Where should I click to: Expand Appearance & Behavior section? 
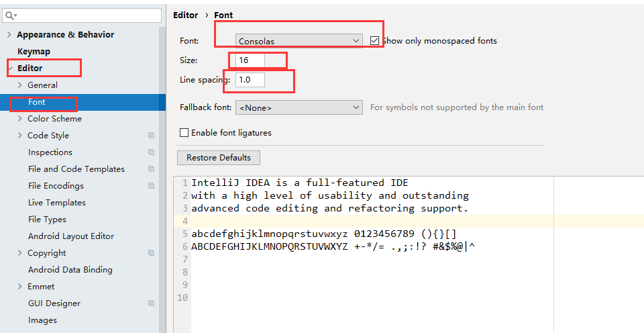[x=9, y=34]
